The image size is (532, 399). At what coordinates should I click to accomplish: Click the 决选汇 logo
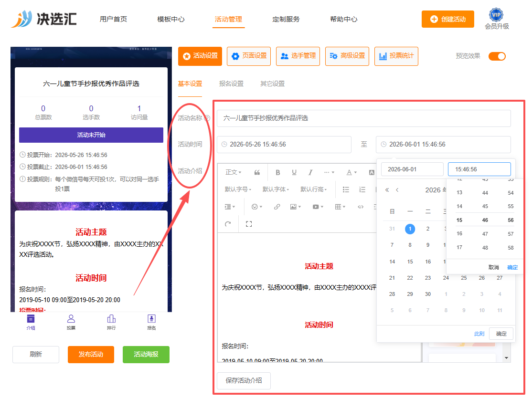[x=44, y=19]
